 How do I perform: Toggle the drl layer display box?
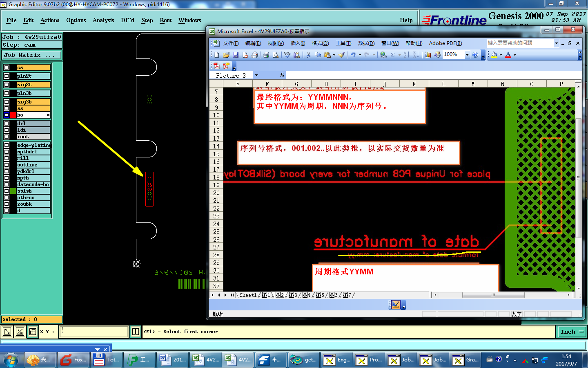(x=7, y=123)
